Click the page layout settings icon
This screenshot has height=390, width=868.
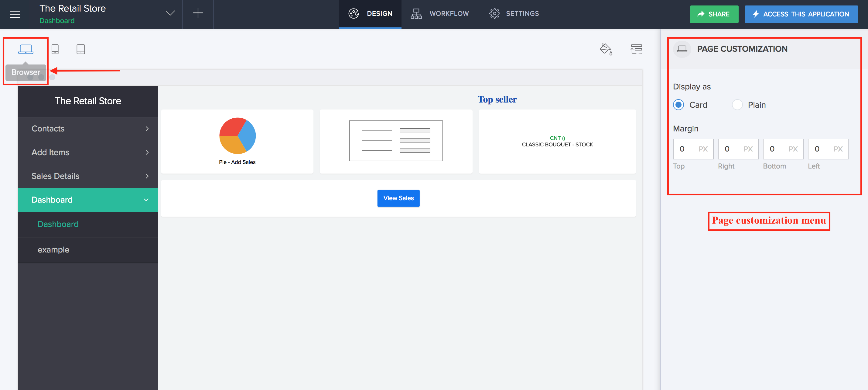(x=636, y=49)
